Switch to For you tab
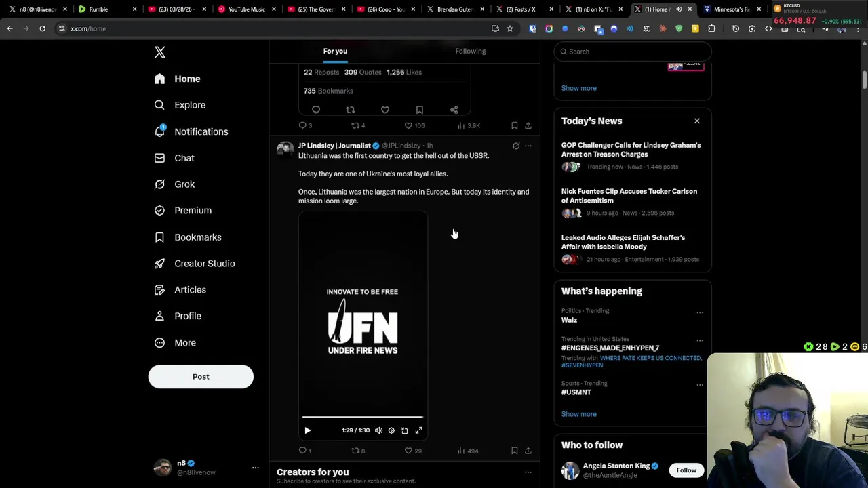This screenshot has height=488, width=868. (x=335, y=51)
